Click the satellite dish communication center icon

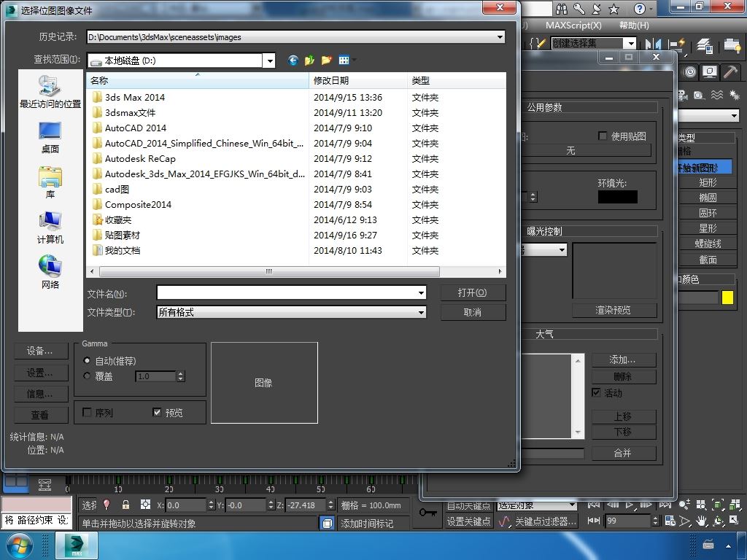597,9
